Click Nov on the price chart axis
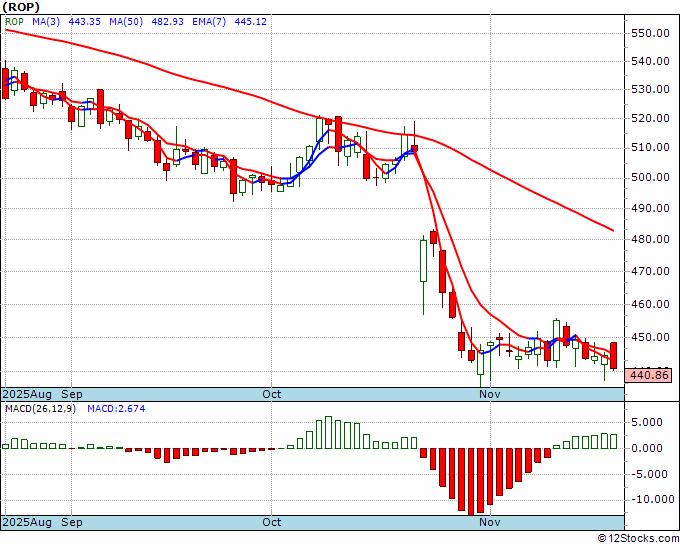 (490, 394)
